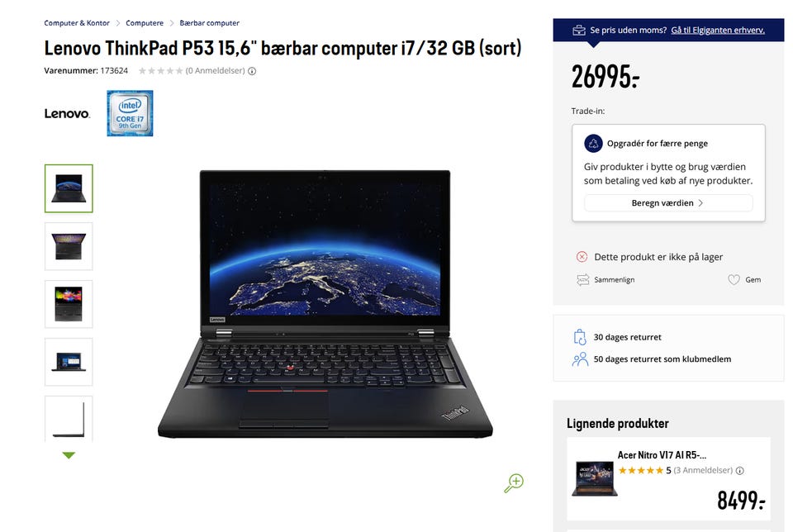Click the Beregn værdien button
Viewport: 793px width, 532px height.
pyautogui.click(x=668, y=202)
